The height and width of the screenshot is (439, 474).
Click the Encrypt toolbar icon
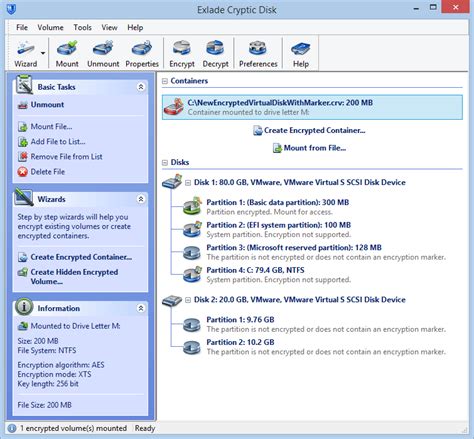pyautogui.click(x=182, y=49)
